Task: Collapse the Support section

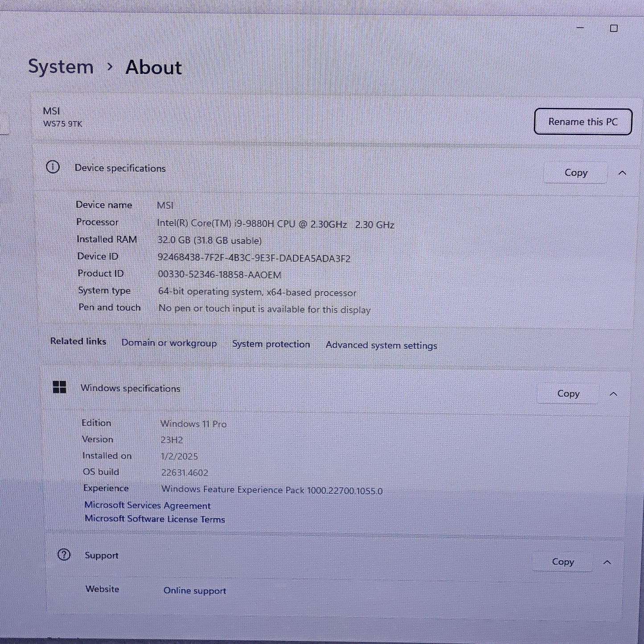Action: [x=607, y=562]
